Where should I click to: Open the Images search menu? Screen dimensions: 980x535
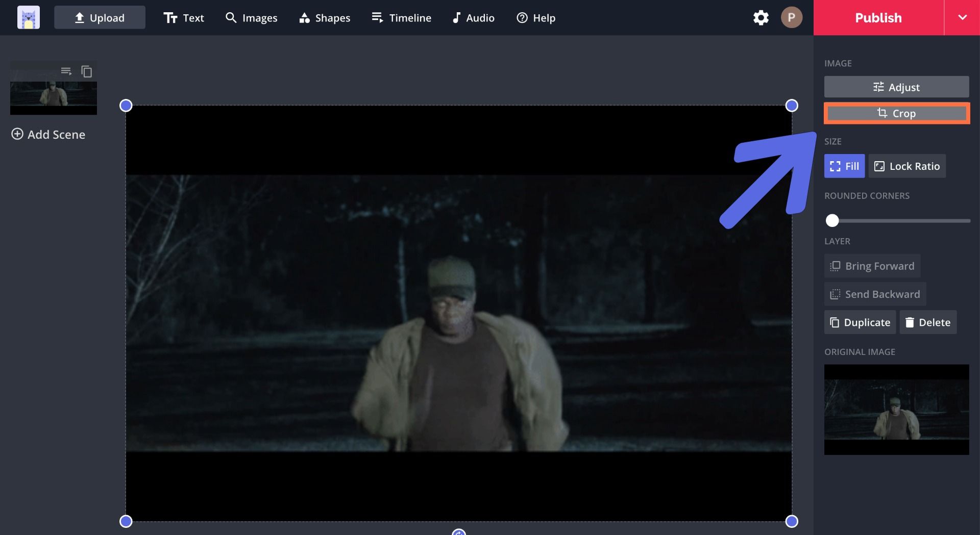(x=252, y=18)
